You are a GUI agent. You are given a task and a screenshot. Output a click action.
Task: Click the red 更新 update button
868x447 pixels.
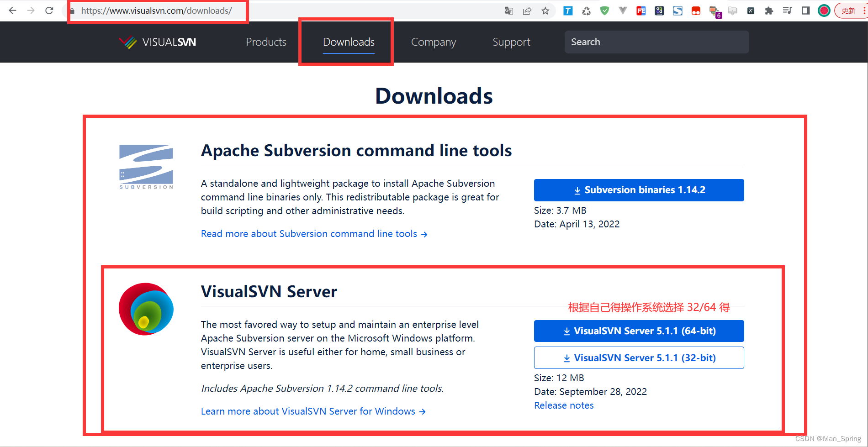click(849, 11)
